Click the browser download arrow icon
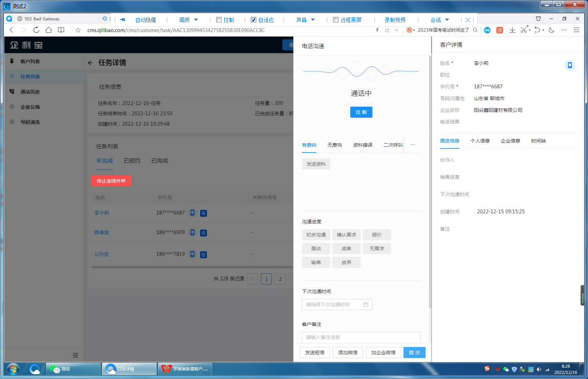The image size is (588, 379). pyautogui.click(x=512, y=30)
